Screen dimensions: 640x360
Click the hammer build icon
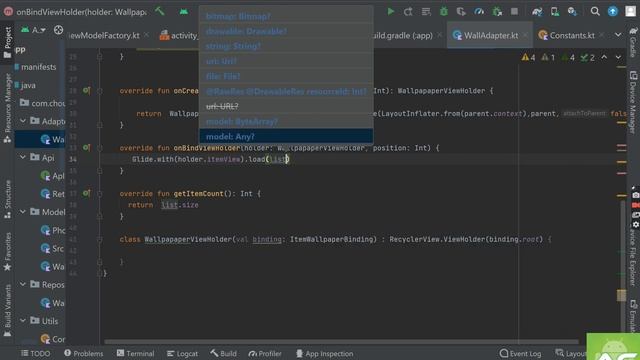click(x=160, y=11)
